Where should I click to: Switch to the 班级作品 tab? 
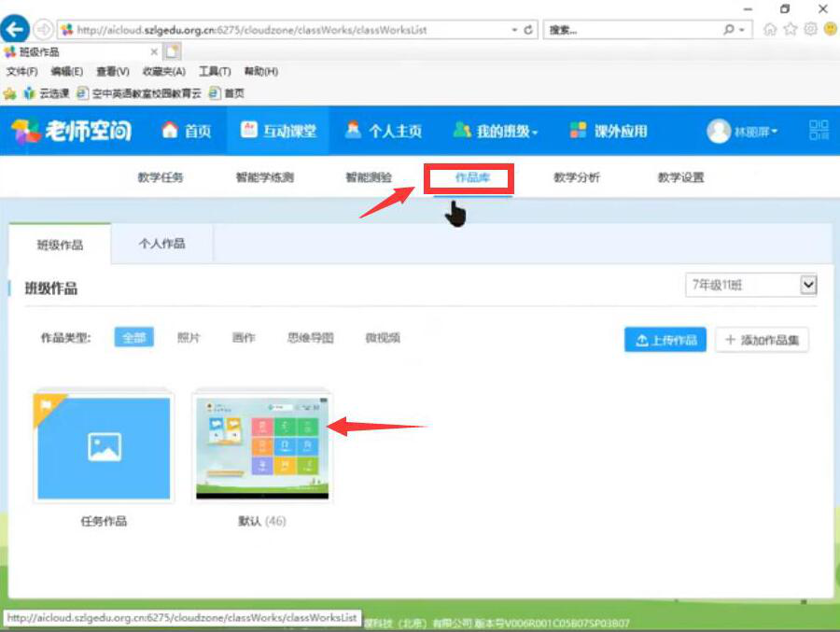tap(60, 245)
